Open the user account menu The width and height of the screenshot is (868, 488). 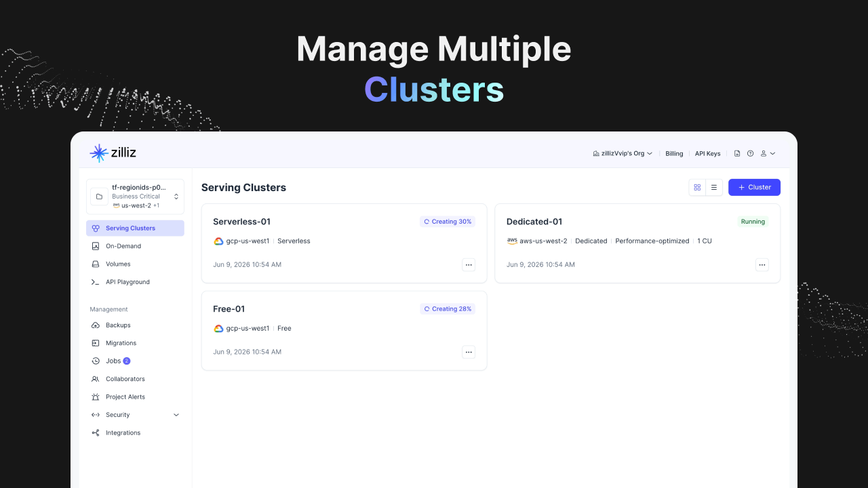click(768, 154)
